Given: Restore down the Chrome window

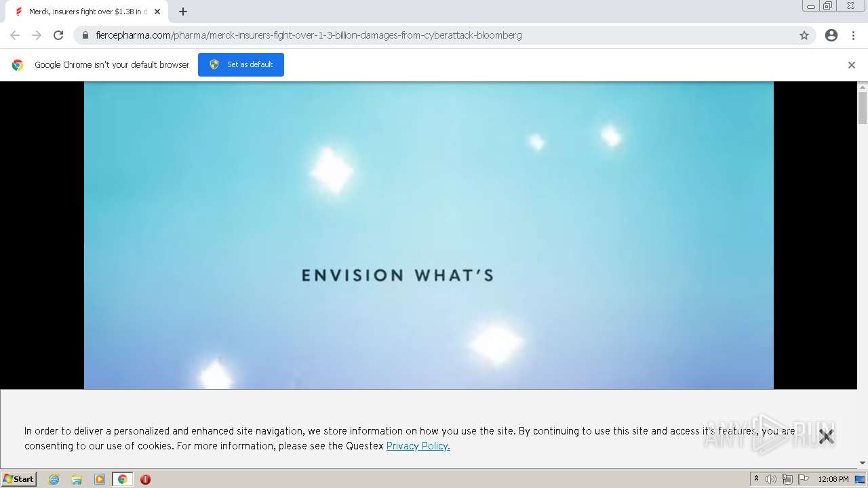Looking at the screenshot, I should click(x=828, y=6).
